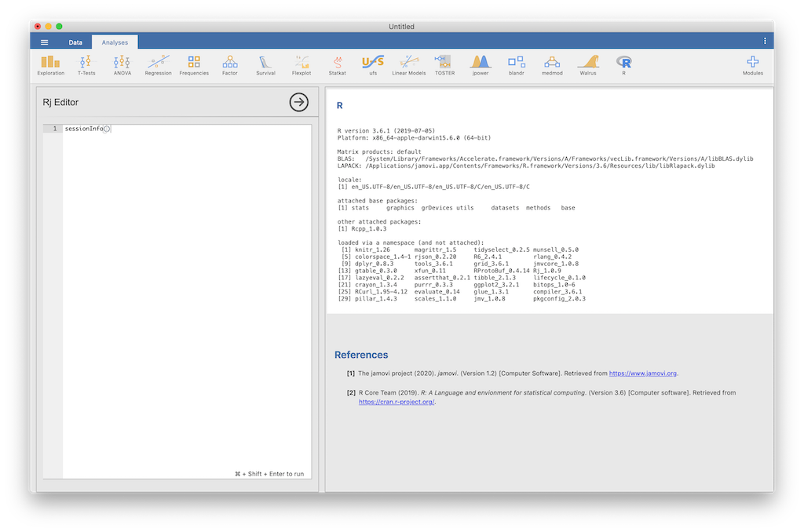Click the 'R version 3.6.1' output line

(x=386, y=131)
